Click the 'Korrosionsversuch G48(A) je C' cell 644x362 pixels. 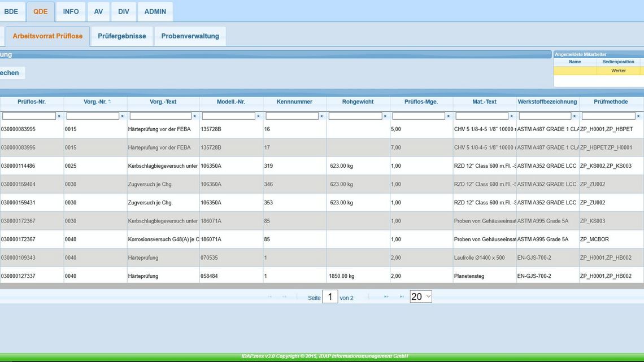[163, 239]
